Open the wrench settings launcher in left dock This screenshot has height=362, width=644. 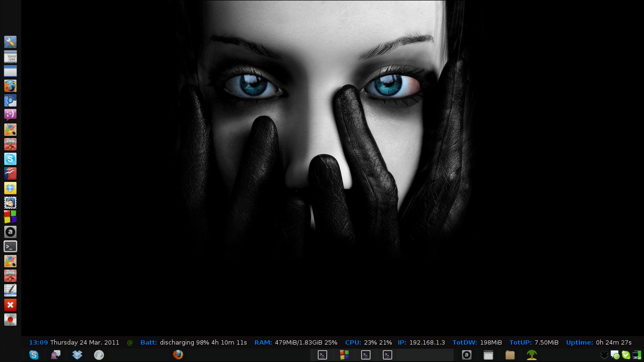[x=10, y=42]
